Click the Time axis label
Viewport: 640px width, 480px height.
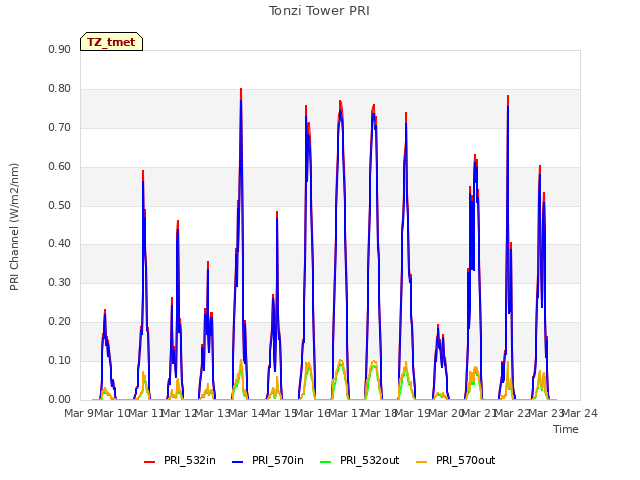pyautogui.click(x=566, y=429)
